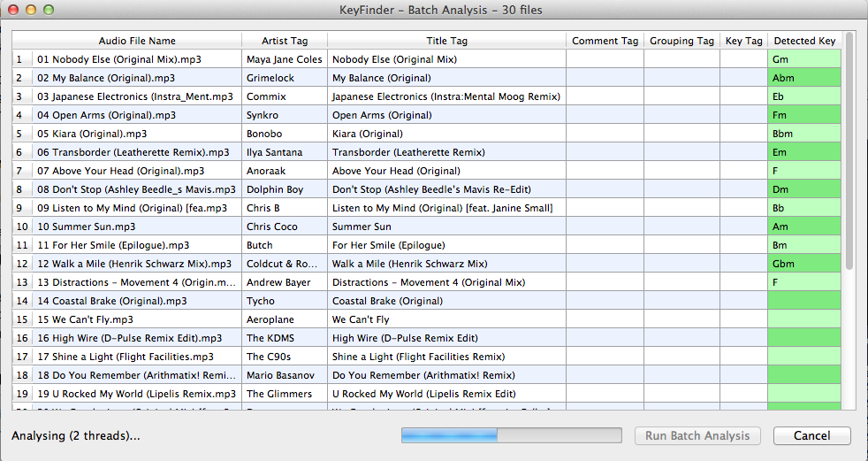Click the Detected Key column header
The width and height of the screenshot is (868, 461).
click(804, 41)
